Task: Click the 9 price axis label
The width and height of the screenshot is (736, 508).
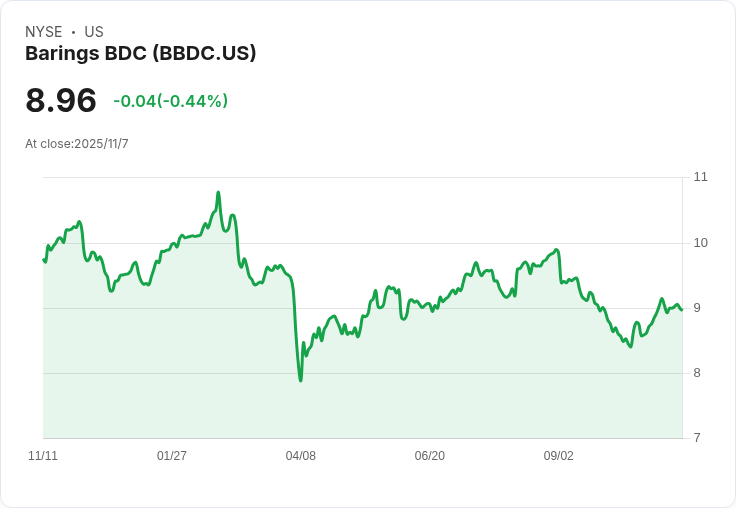Action: [697, 308]
